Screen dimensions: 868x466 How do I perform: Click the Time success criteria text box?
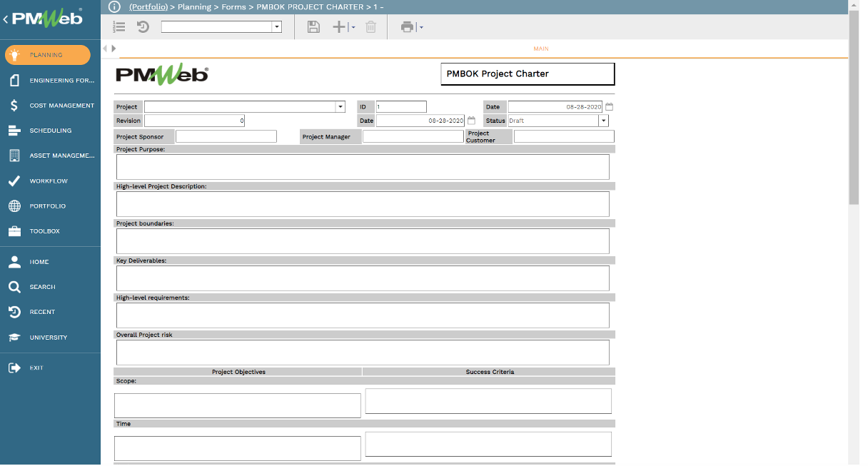488,444
